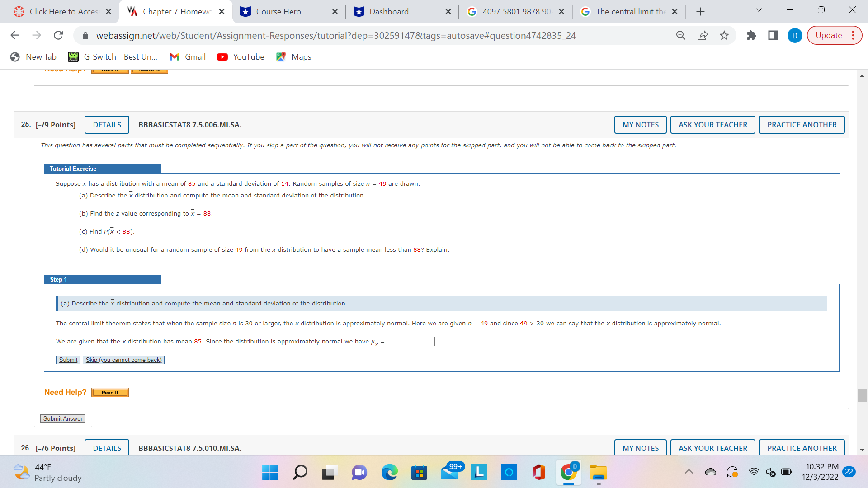Click the DETAILS button for question 25

(107, 125)
